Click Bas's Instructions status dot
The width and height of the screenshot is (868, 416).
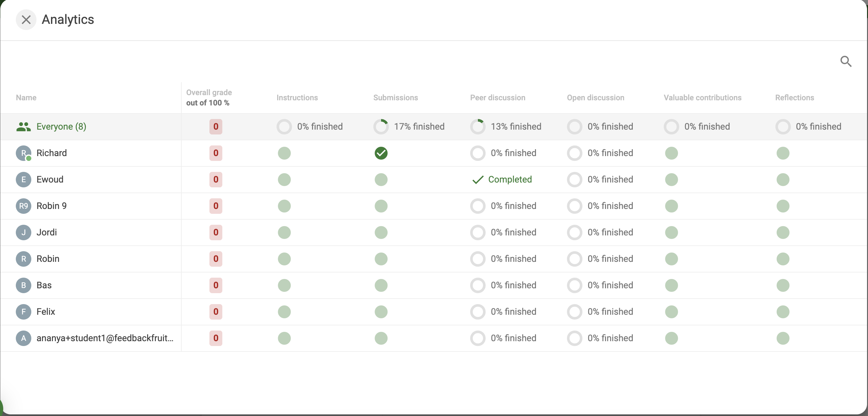point(284,285)
